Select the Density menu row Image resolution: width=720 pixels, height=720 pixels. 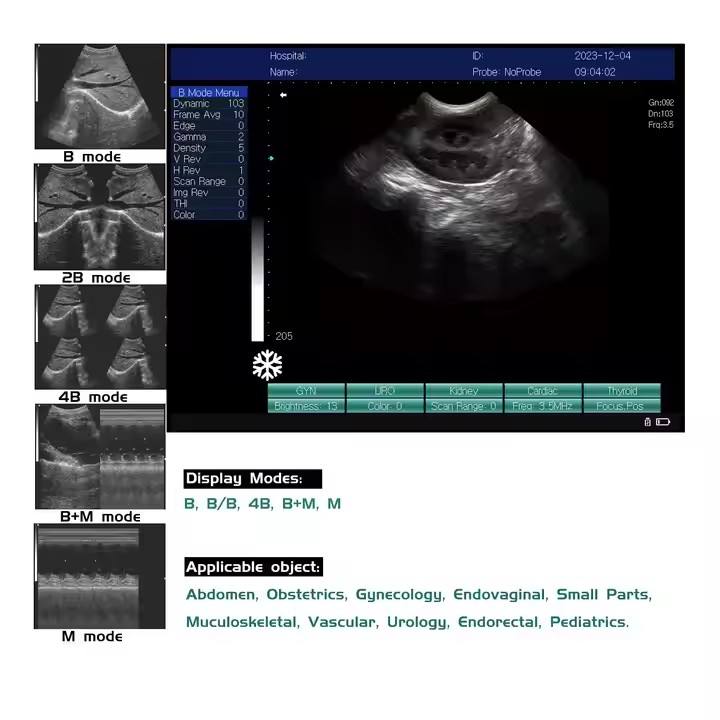point(209,148)
